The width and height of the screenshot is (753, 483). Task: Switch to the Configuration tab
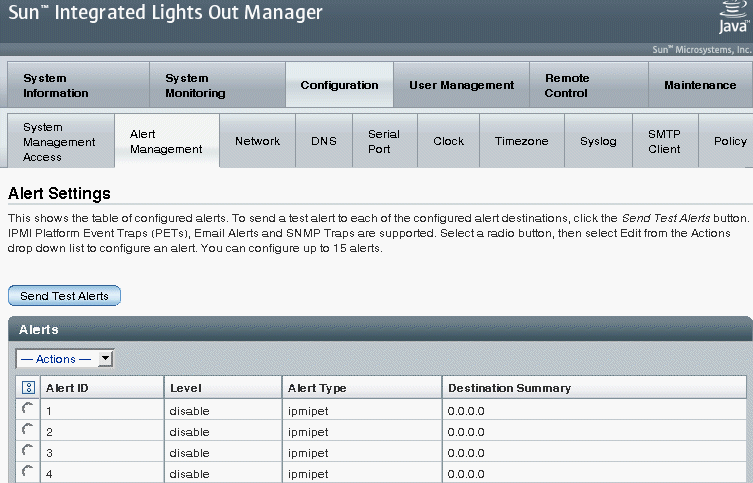click(x=340, y=85)
